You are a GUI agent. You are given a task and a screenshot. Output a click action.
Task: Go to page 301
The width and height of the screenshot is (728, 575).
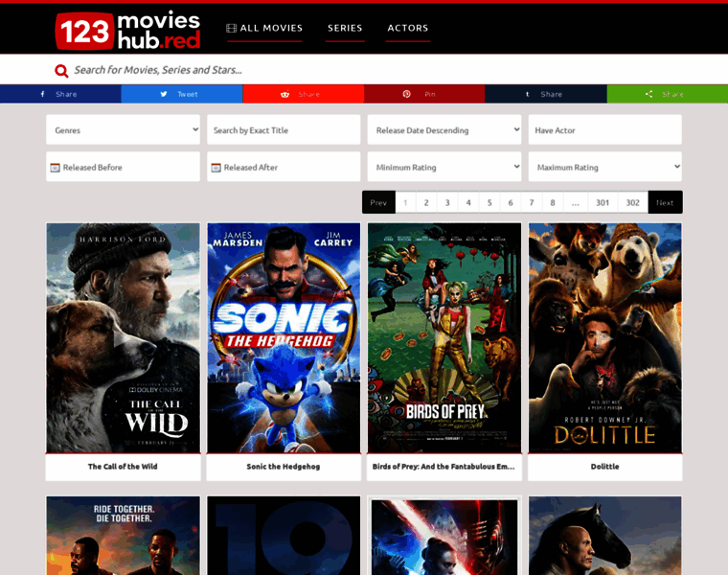click(x=603, y=202)
